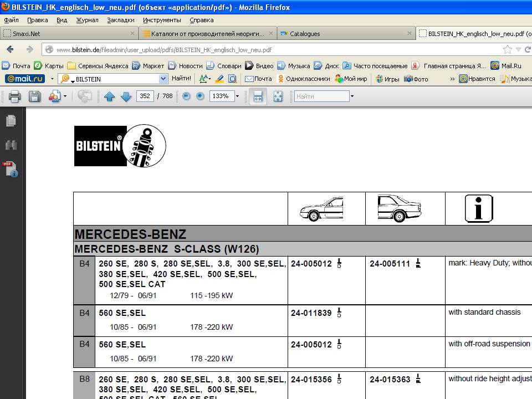Open the PDF info panel in the sidebar
532x399 pixels.
11,169
